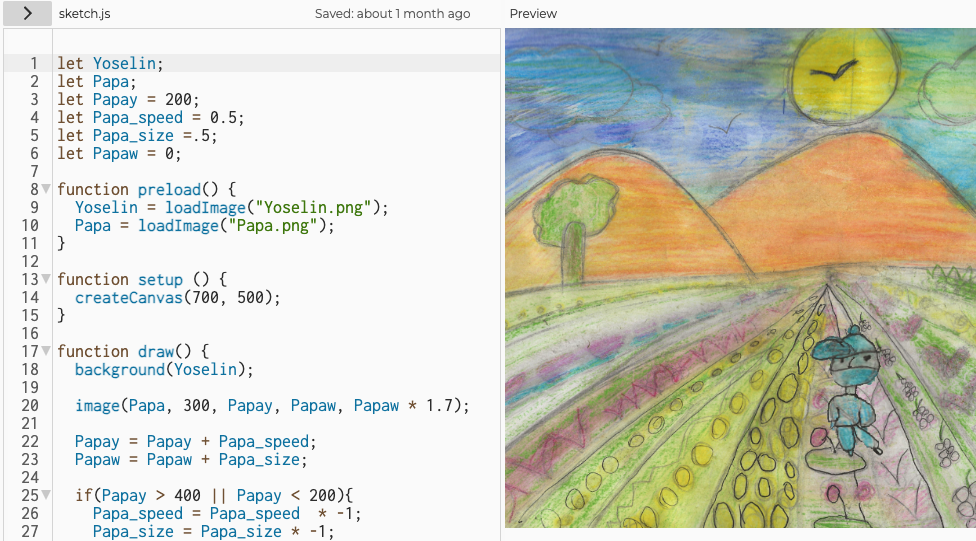Fold the draw function using its arrow
976x541 pixels.
tap(46, 351)
